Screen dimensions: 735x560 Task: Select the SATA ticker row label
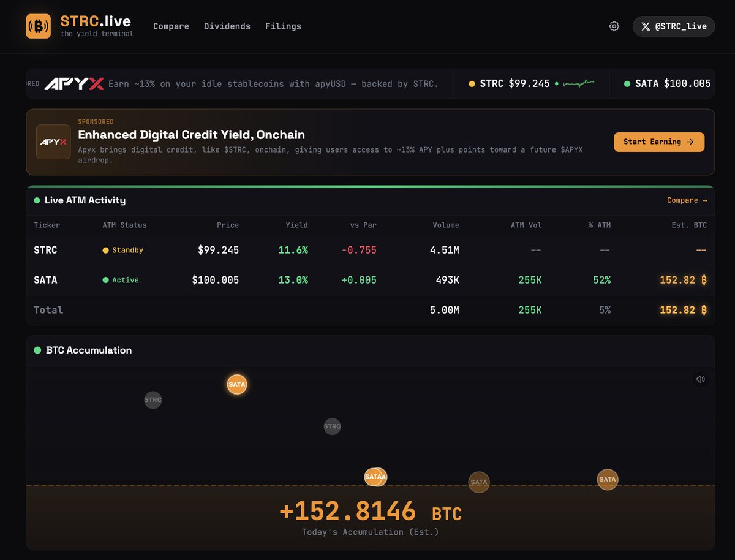pyautogui.click(x=45, y=280)
